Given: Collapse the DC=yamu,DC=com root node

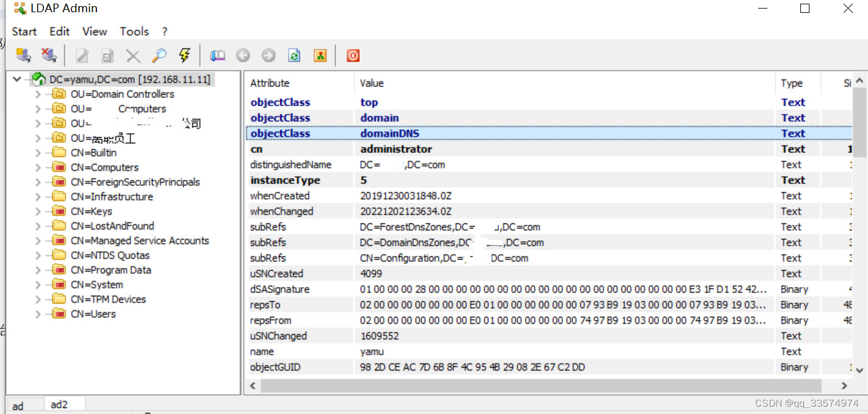Looking at the screenshot, I should point(16,79).
